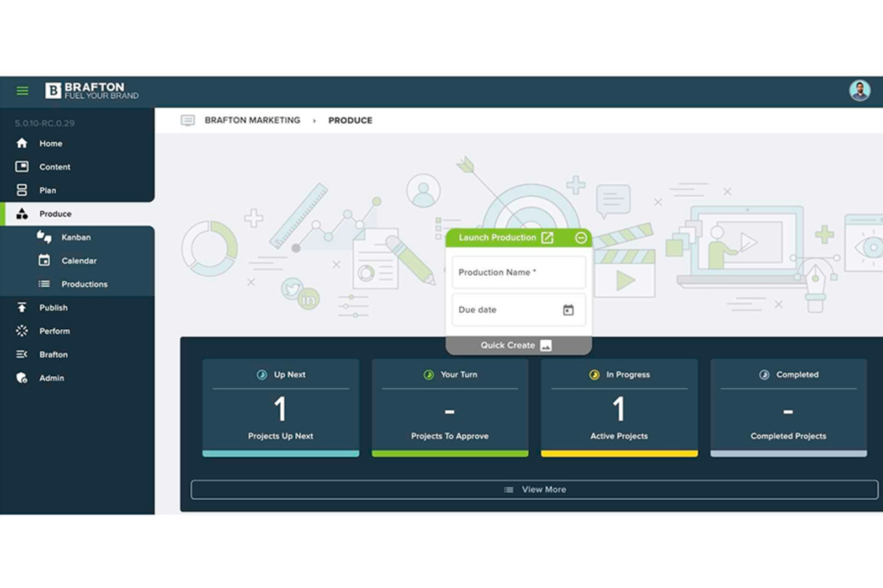Click inside the Production Name field
This screenshot has width=883, height=588.
click(x=518, y=272)
